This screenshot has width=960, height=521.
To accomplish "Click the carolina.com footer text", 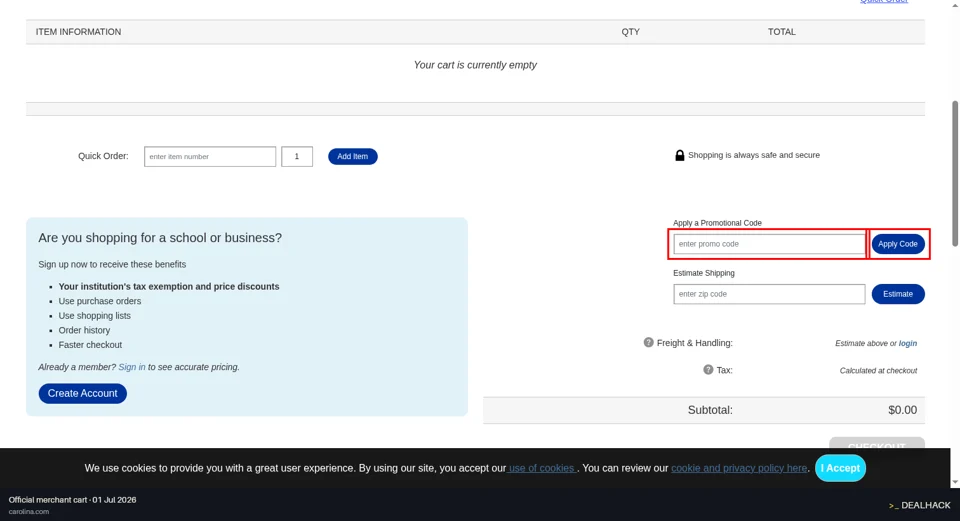I will pyautogui.click(x=29, y=512).
